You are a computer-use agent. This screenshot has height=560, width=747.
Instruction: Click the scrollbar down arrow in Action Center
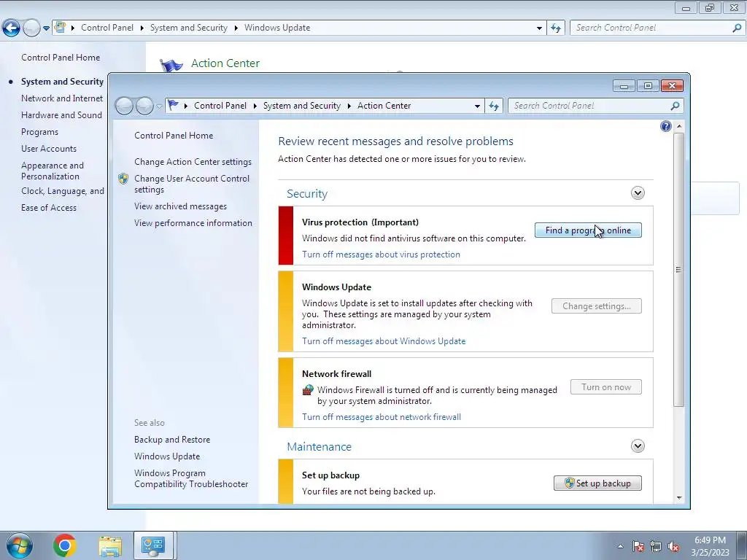tap(679, 497)
